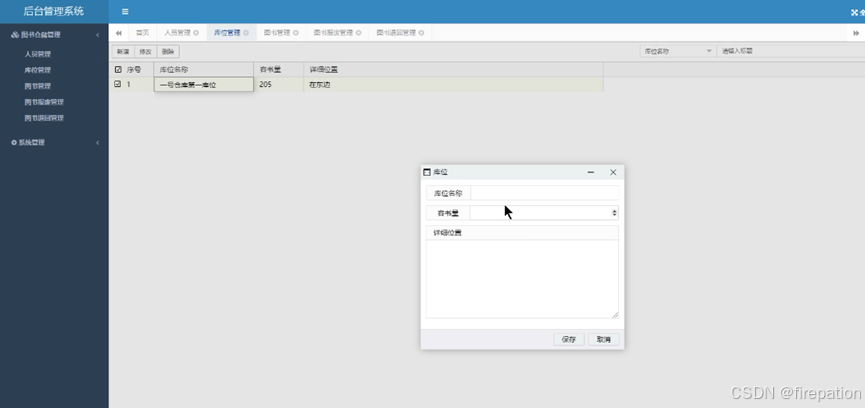Click the 存书量 column header
Screen dimensions: 865x408
tap(279, 70)
